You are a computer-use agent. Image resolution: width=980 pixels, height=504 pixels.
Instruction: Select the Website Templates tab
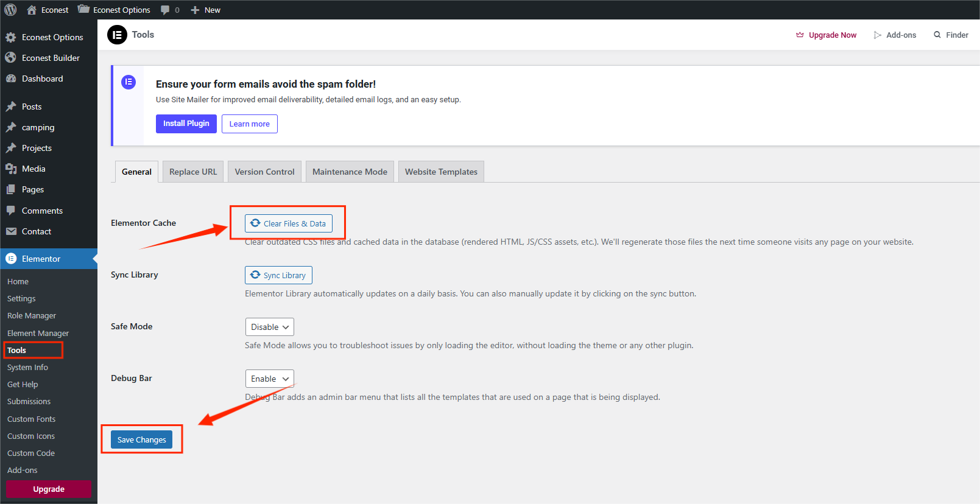coord(442,172)
